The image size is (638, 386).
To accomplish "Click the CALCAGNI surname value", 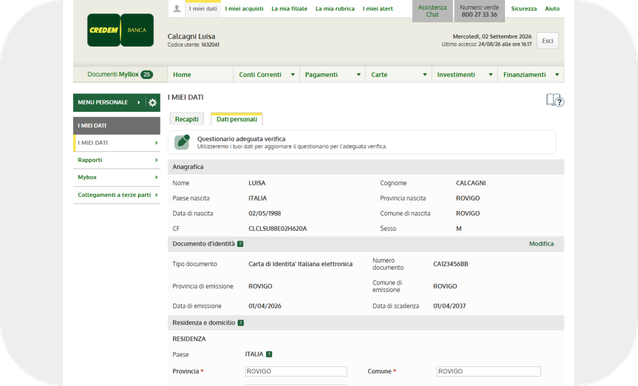I will [x=471, y=183].
